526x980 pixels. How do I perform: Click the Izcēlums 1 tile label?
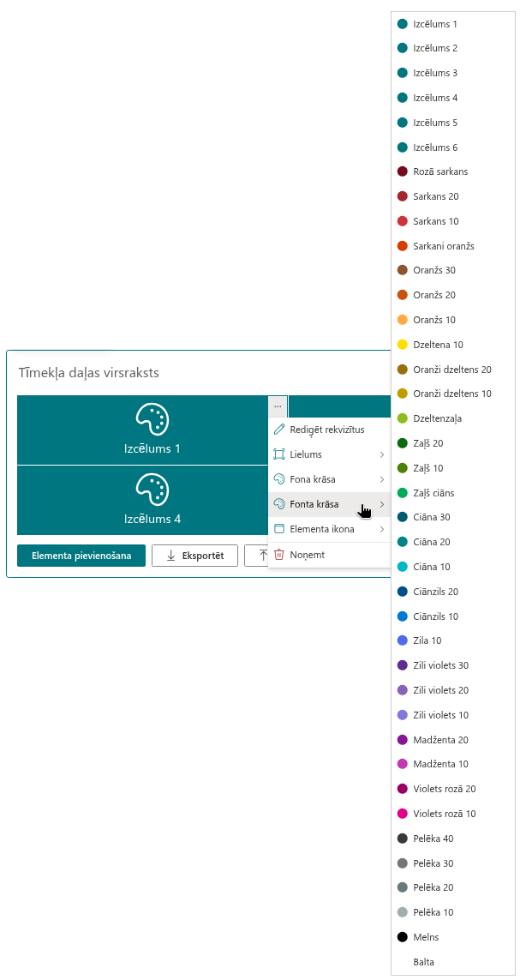tap(152, 448)
